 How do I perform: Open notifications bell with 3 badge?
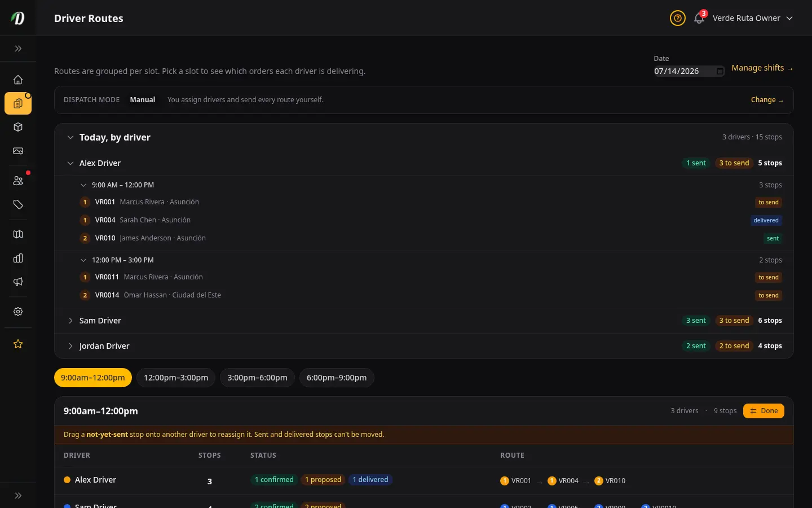[699, 18]
